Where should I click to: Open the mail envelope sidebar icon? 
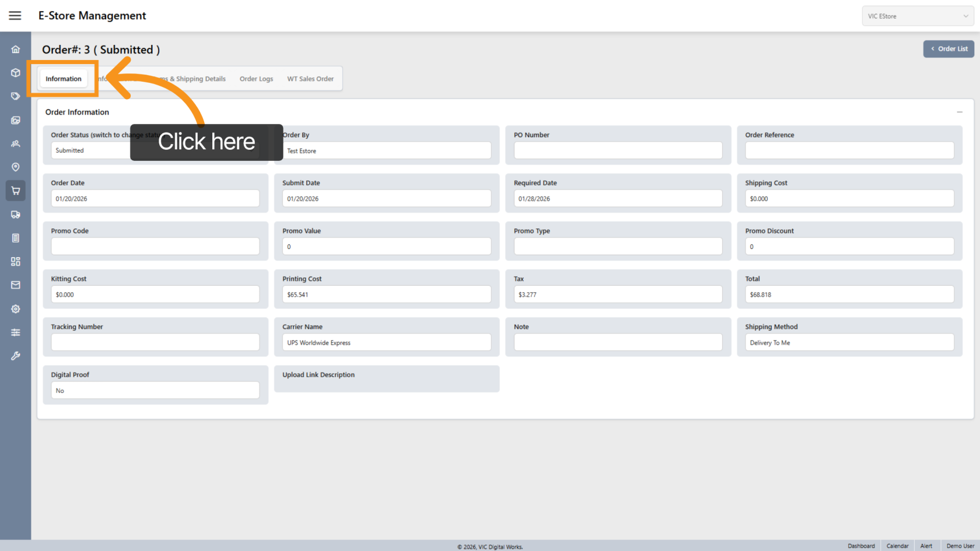click(16, 285)
